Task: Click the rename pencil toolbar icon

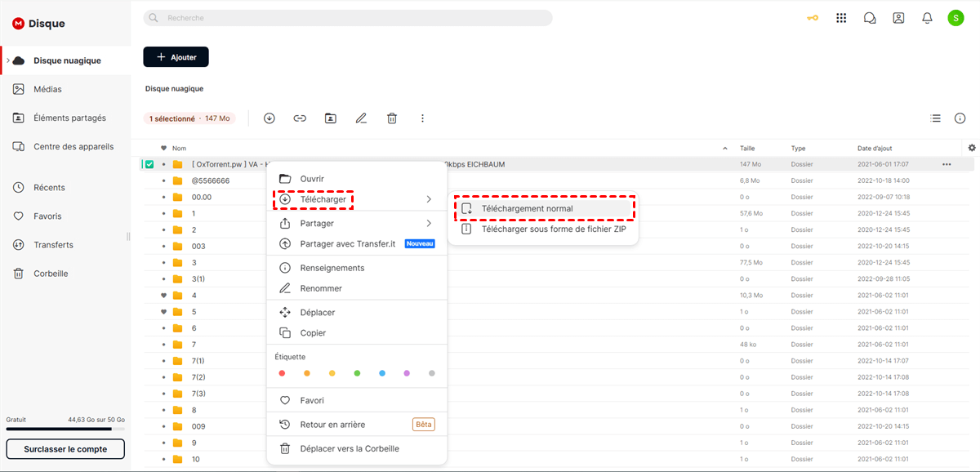Action: tap(361, 118)
